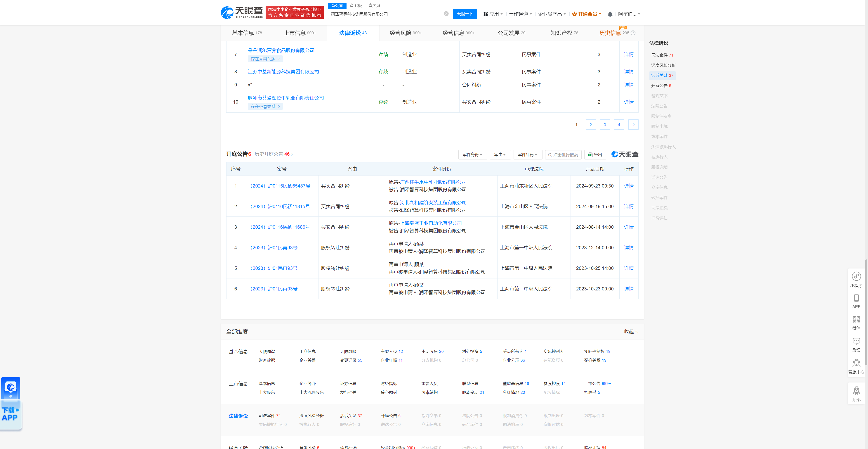
Task: Switch to 上市信息 tab
Action: tap(300, 33)
